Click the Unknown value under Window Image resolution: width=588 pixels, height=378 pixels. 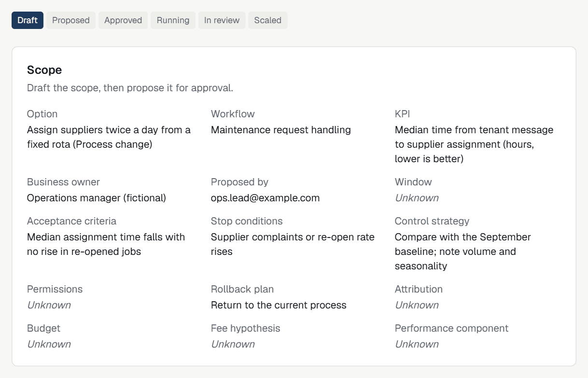(x=417, y=198)
